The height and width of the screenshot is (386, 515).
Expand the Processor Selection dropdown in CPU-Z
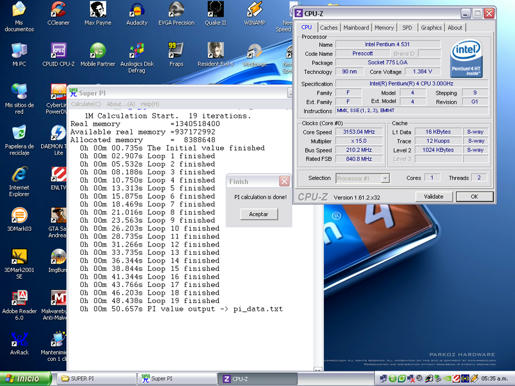(x=362, y=178)
